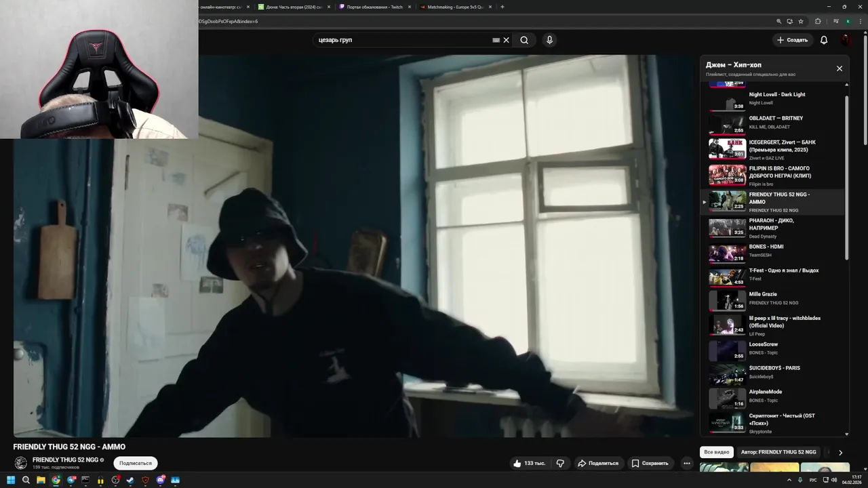Image resolution: width=868 pixels, height=488 pixels.
Task: Play BONES - HDMI from playlist
Action: [x=772, y=251]
